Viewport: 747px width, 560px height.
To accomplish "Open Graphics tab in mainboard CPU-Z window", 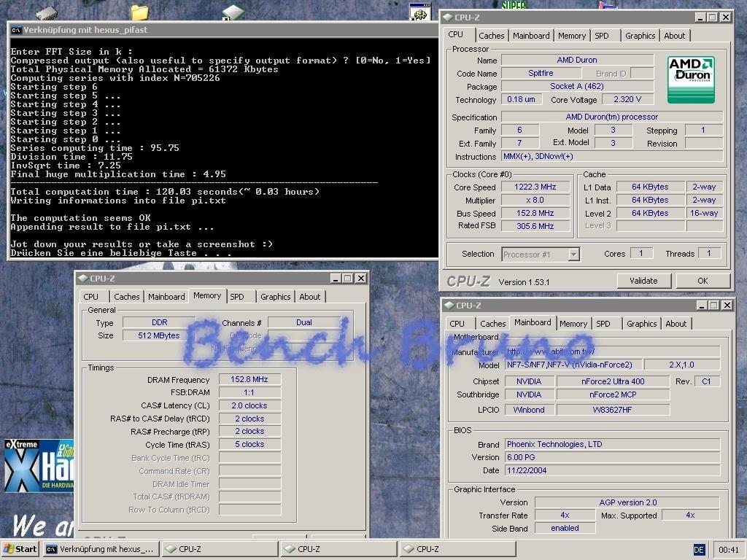I will pyautogui.click(x=641, y=324).
